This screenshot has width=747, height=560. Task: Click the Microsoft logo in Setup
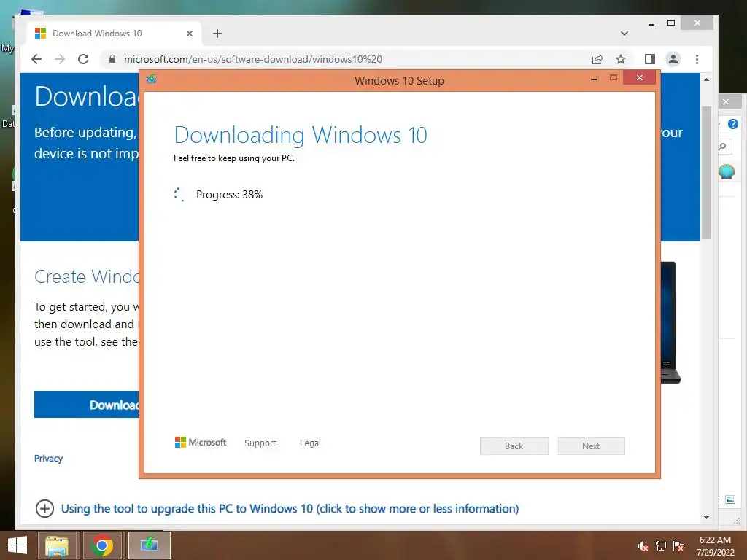[201, 443]
